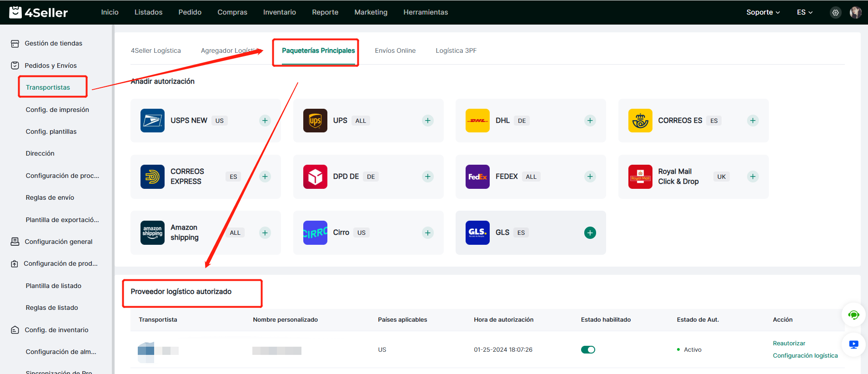Collapse Gestión de tiendas section
This screenshot has width=868, height=374.
point(47,43)
